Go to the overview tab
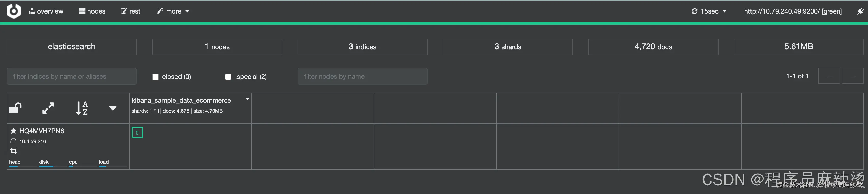 46,11
